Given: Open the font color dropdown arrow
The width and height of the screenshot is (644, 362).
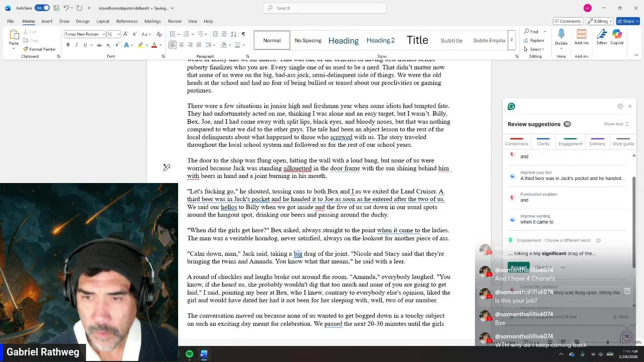Looking at the screenshot, I should (x=159, y=45).
